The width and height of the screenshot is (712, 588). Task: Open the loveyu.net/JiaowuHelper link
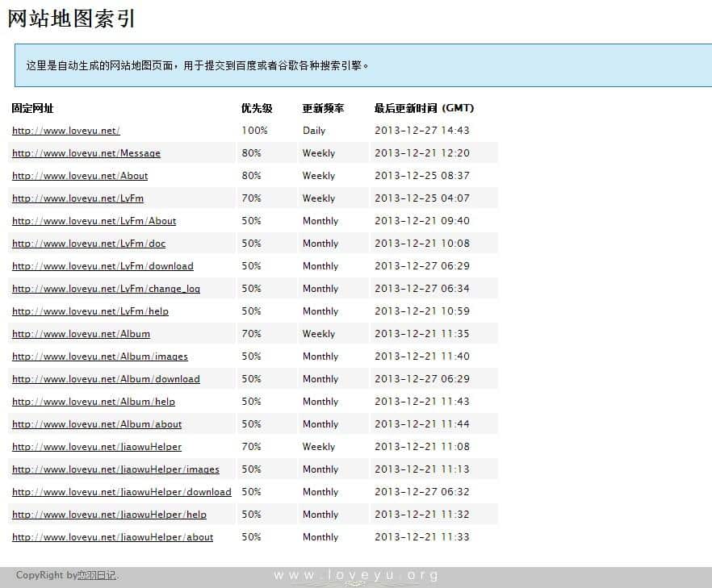tap(97, 447)
